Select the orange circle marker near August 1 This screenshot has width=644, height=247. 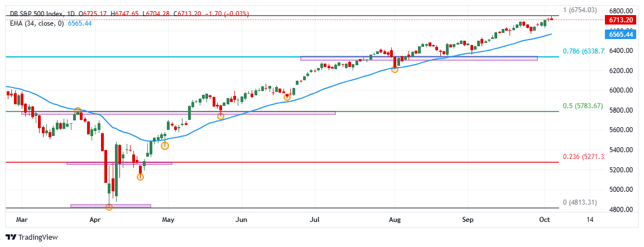point(395,69)
